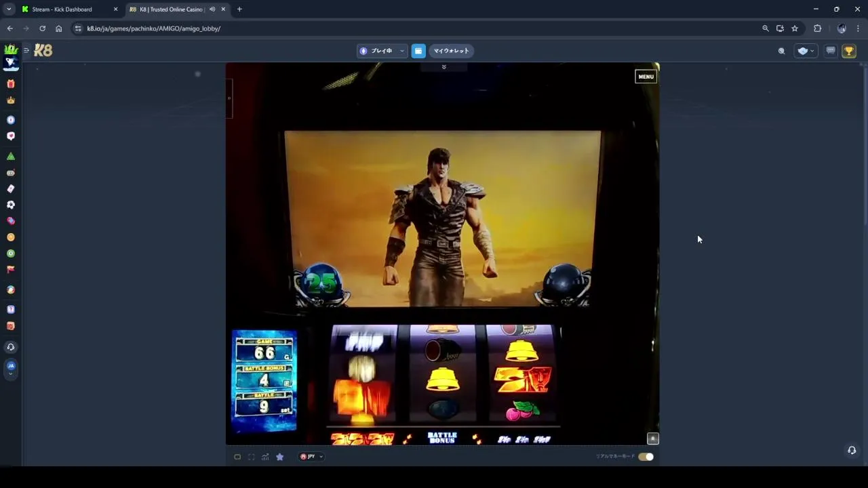Screen dimensions: 868x488
Task: Favorite the game with the star icon
Action: point(279,457)
